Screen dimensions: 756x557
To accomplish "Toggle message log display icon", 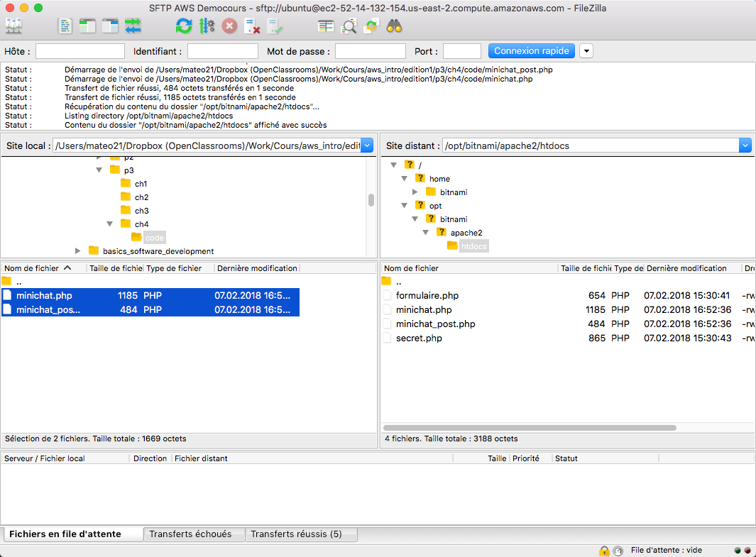I will [x=65, y=27].
